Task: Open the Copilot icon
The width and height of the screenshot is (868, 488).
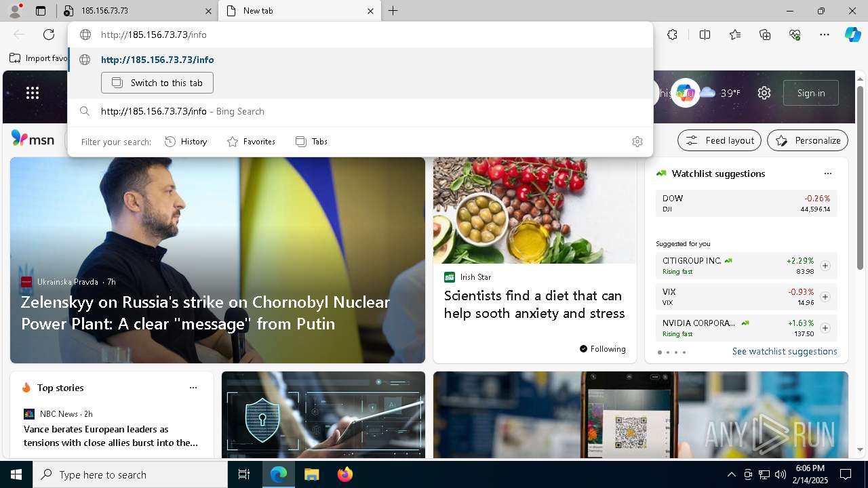Action: tap(852, 35)
